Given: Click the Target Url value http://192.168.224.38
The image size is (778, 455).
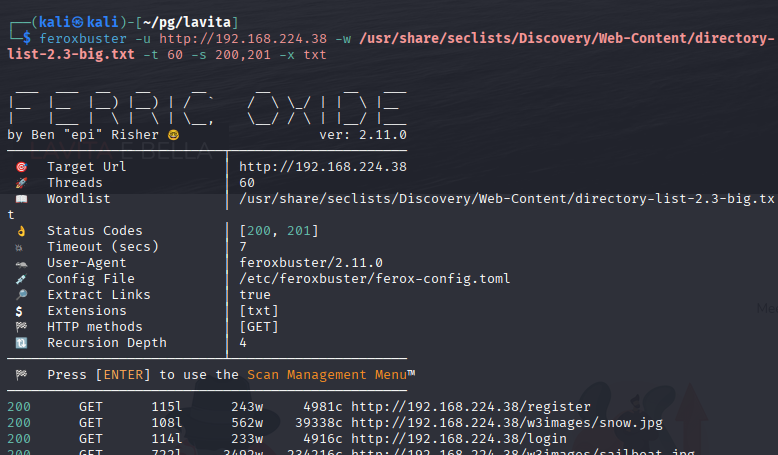Looking at the screenshot, I should tap(323, 167).
